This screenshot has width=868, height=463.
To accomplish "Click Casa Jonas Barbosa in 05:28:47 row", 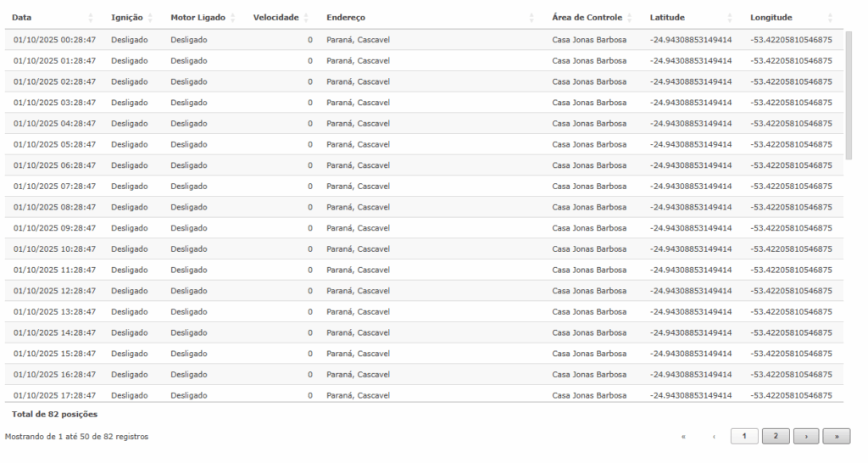I will pyautogui.click(x=589, y=144).
